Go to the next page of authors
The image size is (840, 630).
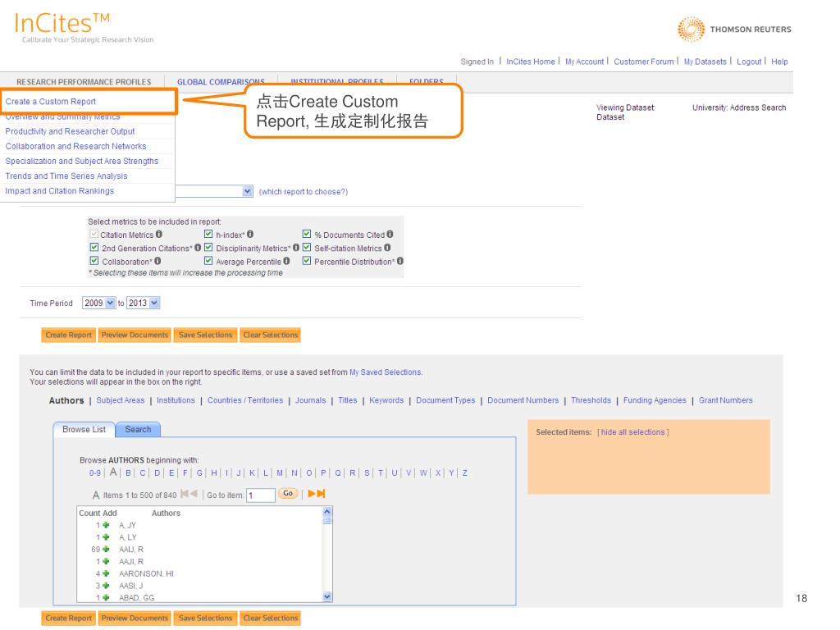coord(311,493)
